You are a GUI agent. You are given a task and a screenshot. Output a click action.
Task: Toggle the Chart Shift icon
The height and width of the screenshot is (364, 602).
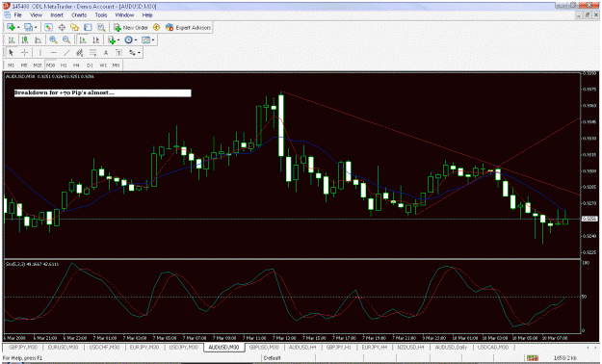coord(95,39)
